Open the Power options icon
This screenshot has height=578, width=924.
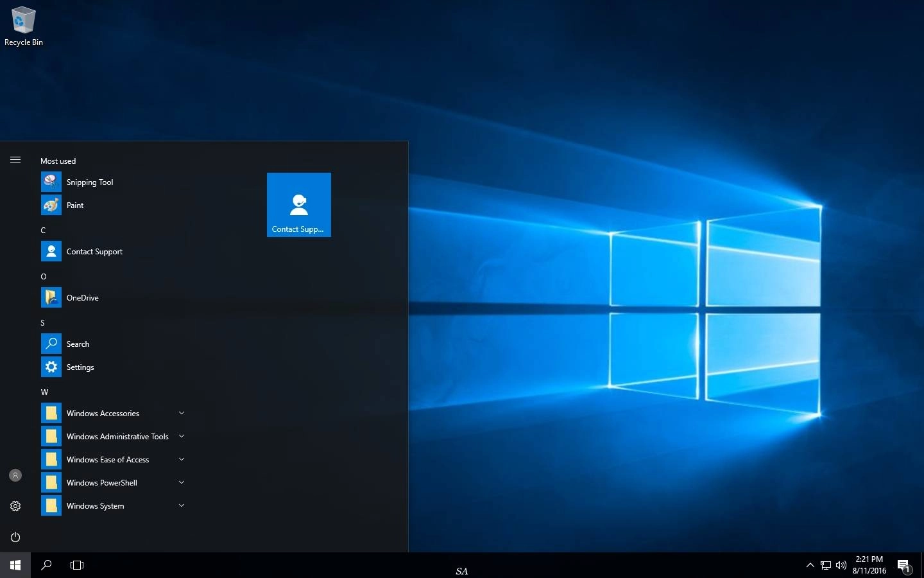[15, 537]
